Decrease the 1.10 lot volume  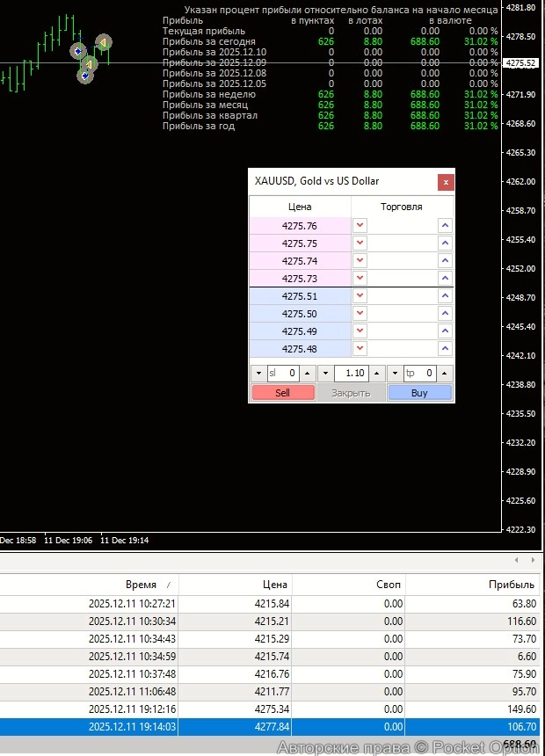(x=326, y=373)
